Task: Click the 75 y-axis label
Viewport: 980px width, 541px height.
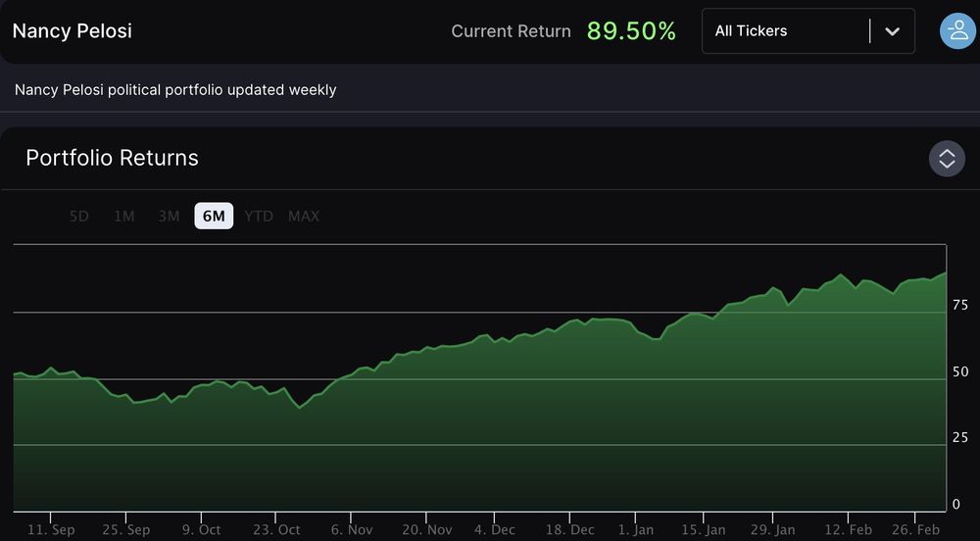Action: click(960, 306)
